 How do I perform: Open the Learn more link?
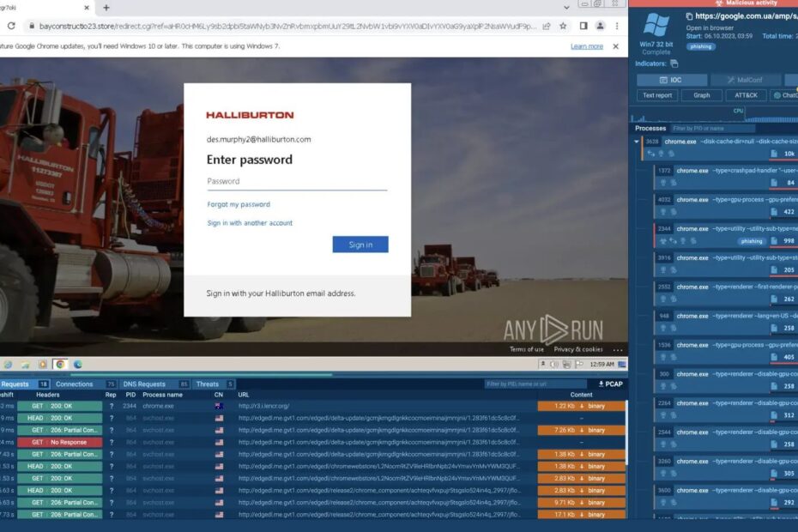tap(586, 46)
